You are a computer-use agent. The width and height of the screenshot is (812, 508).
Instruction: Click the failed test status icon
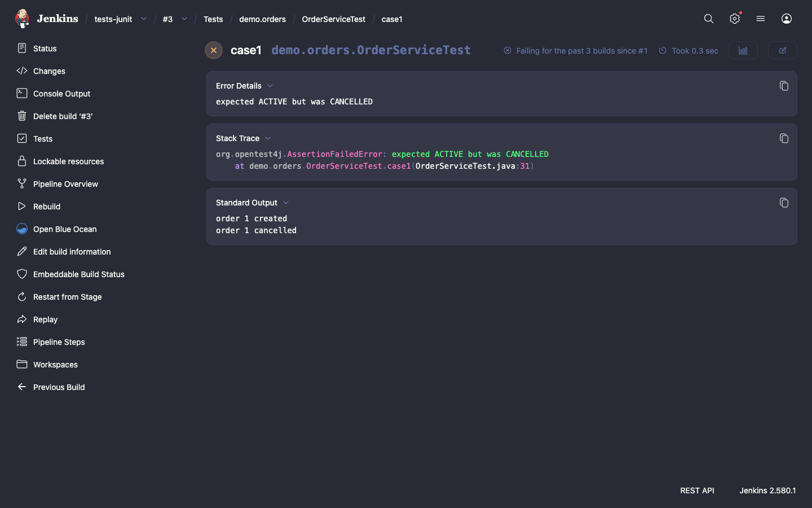pyautogui.click(x=214, y=50)
